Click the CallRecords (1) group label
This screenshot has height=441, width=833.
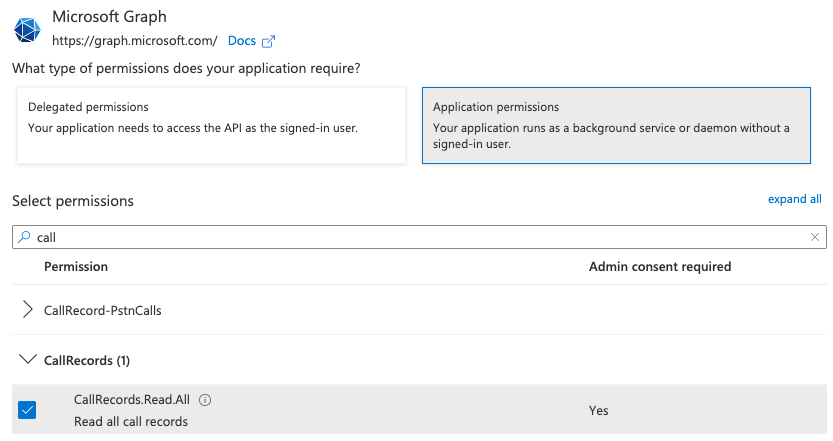pos(87,360)
